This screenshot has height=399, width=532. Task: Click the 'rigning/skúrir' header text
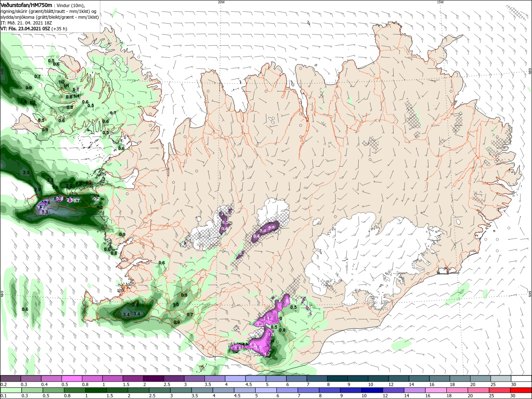pos(14,11)
